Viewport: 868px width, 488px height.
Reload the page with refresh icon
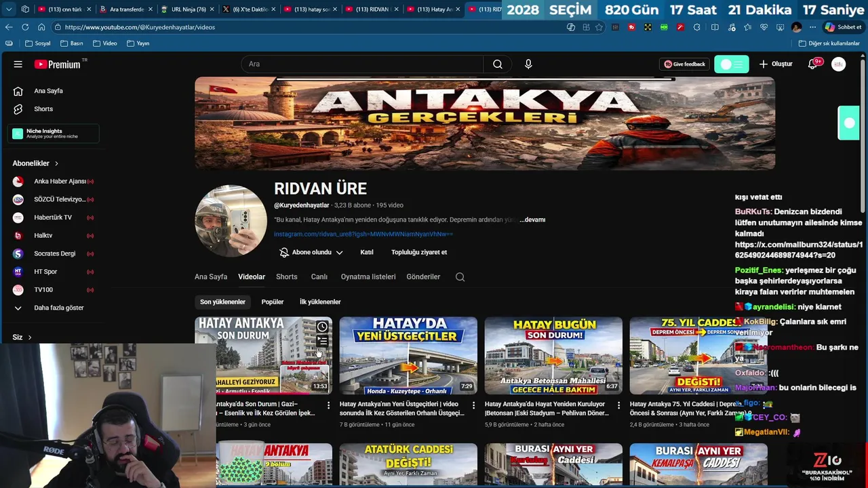tap(25, 27)
